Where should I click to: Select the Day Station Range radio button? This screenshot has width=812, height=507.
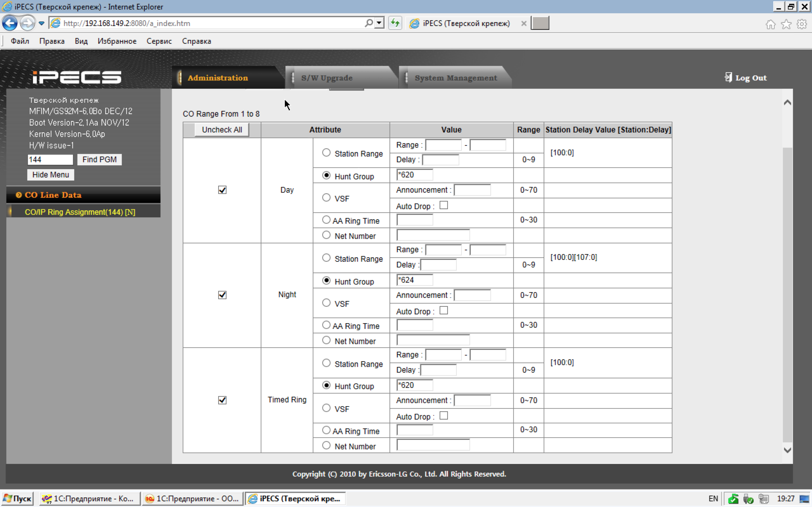(326, 152)
